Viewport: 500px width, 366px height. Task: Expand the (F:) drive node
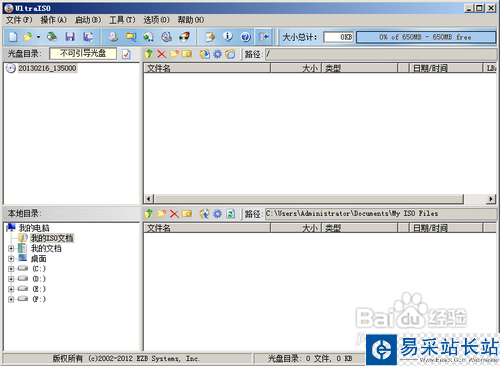click(11, 299)
